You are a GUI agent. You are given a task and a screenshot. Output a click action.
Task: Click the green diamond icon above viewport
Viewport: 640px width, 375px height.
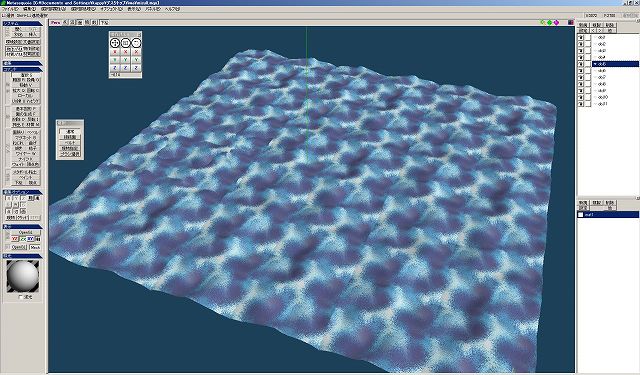pos(549,22)
